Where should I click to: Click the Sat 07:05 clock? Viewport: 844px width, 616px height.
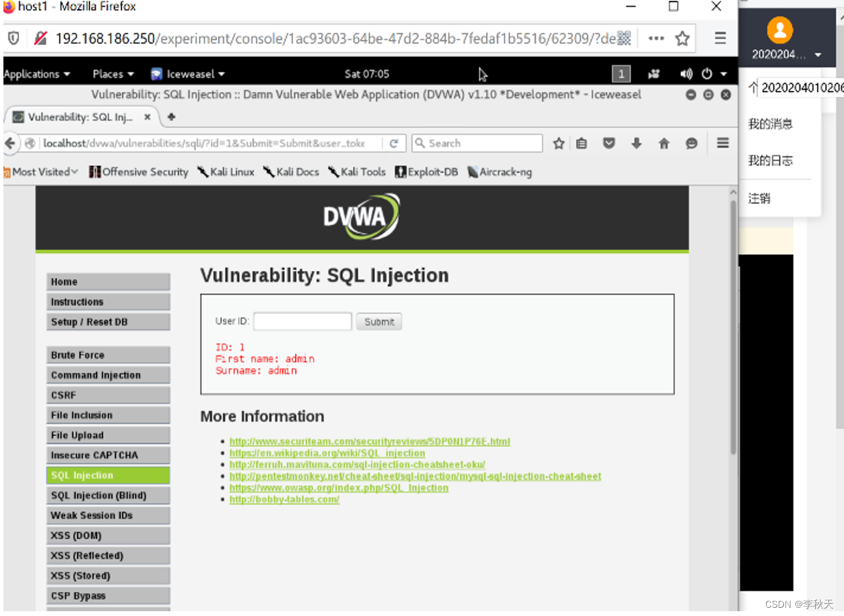click(x=367, y=74)
